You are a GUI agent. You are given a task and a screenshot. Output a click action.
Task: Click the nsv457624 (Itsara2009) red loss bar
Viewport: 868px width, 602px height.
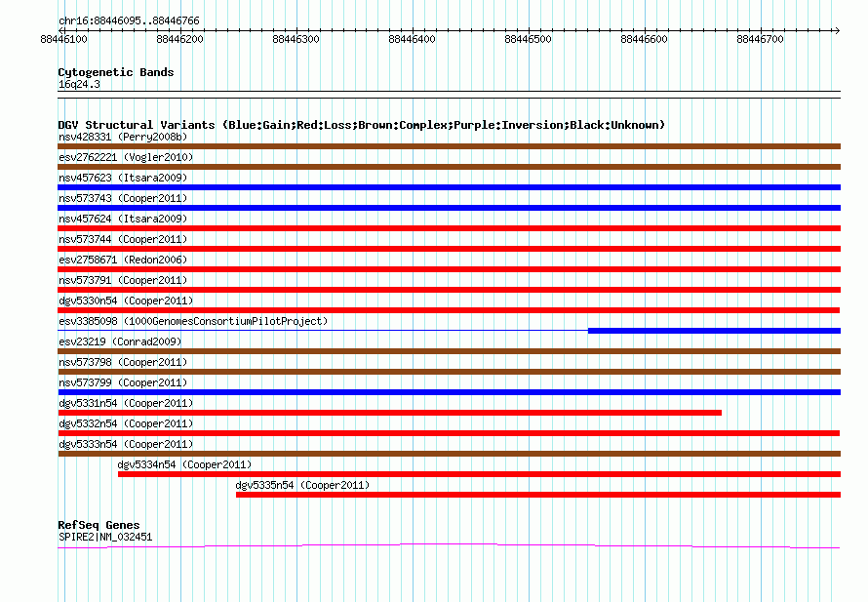point(449,228)
